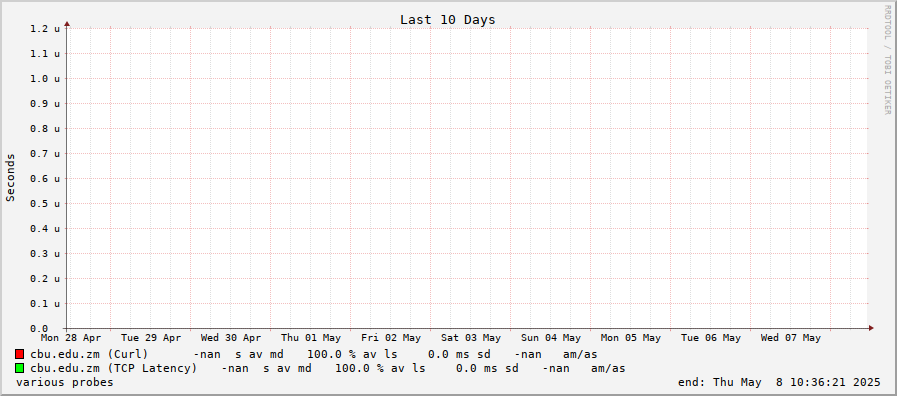Click the Sun 04 May axis label
Viewport: 897px width, 396px height.
551,338
